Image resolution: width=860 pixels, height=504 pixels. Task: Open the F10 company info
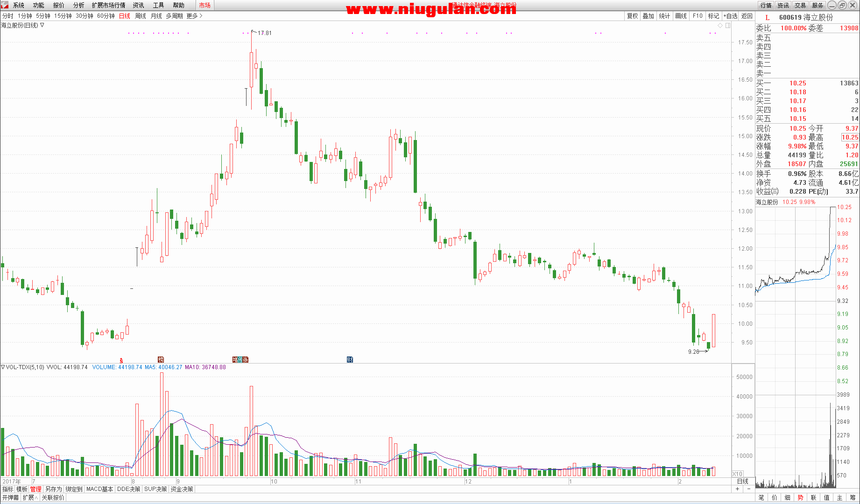[698, 16]
